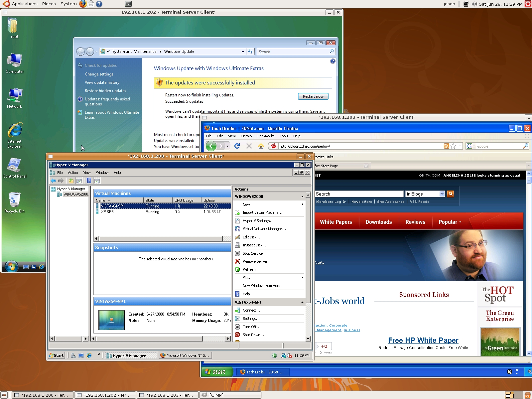Open the terminal launcher in the Ubuntu top panel
The height and width of the screenshot is (399, 532).
click(128, 4)
